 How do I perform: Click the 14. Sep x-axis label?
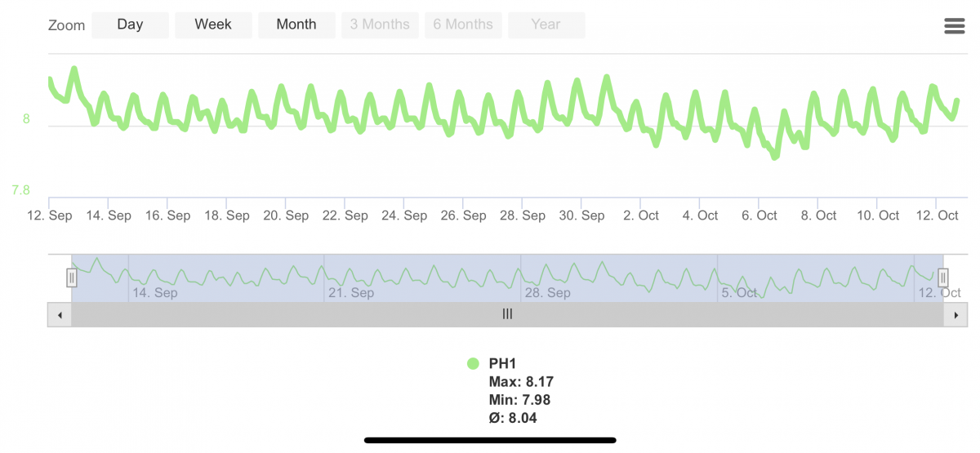pos(109,215)
